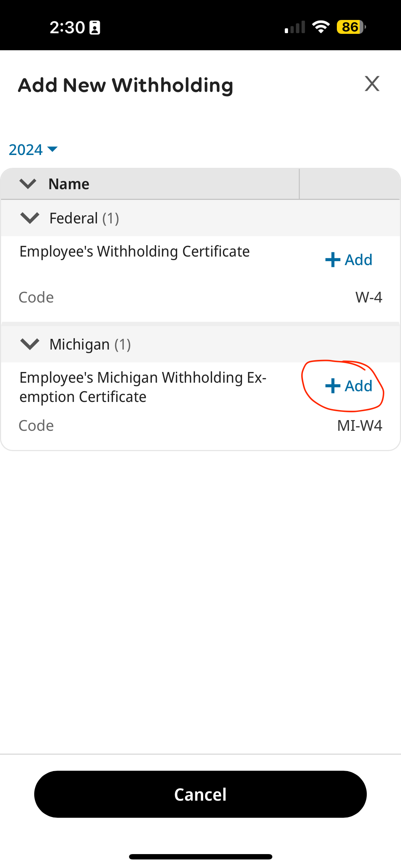Tap the MI-W4 code value
The image size is (401, 868).
click(359, 425)
